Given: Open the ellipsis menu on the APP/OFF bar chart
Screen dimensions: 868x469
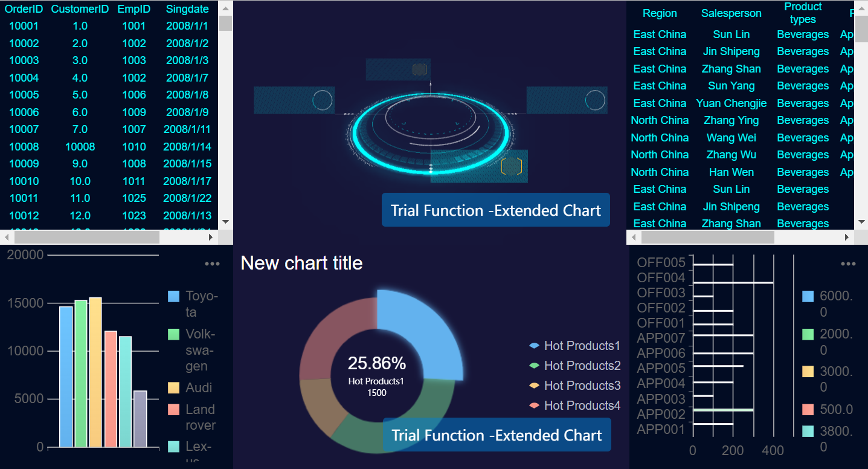Looking at the screenshot, I should 849,264.
